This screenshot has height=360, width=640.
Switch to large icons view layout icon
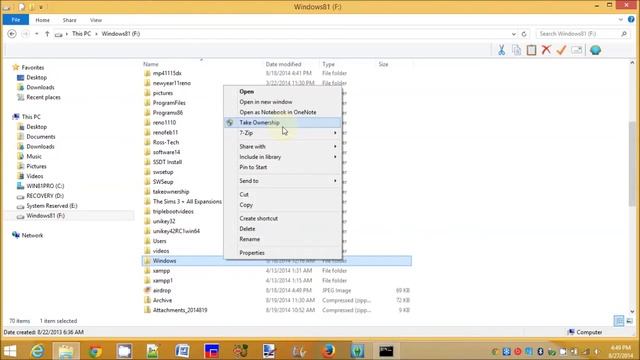[630, 321]
